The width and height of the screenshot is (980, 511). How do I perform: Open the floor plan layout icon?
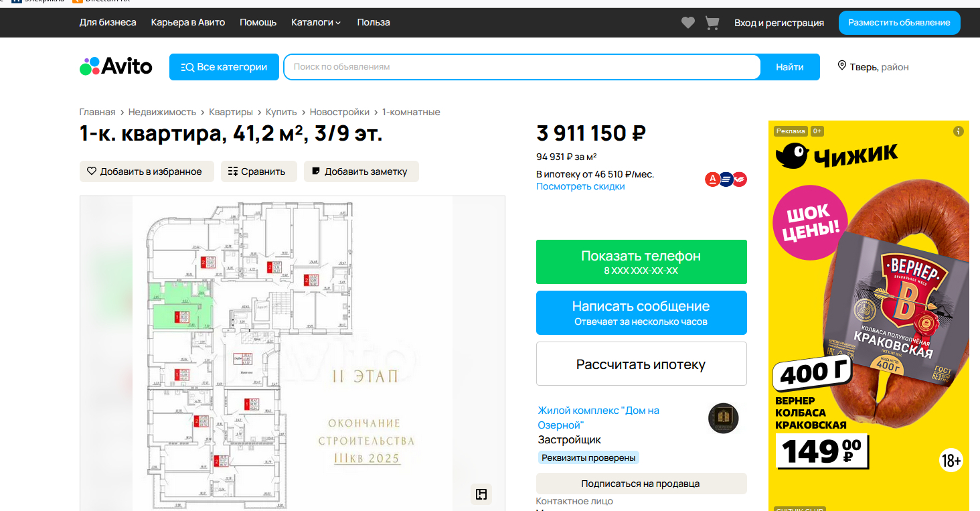pos(481,494)
